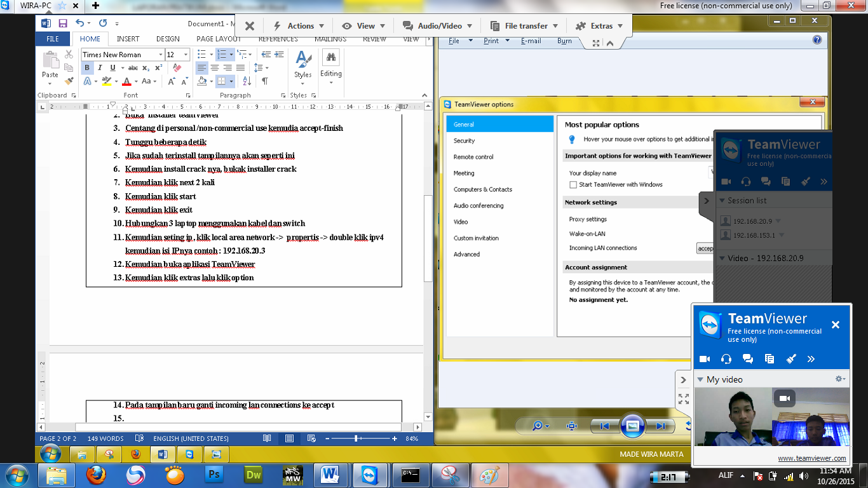Open Audio/Video dropdown on TeamViewer toolbar
The image size is (868, 488).
[x=437, y=26]
